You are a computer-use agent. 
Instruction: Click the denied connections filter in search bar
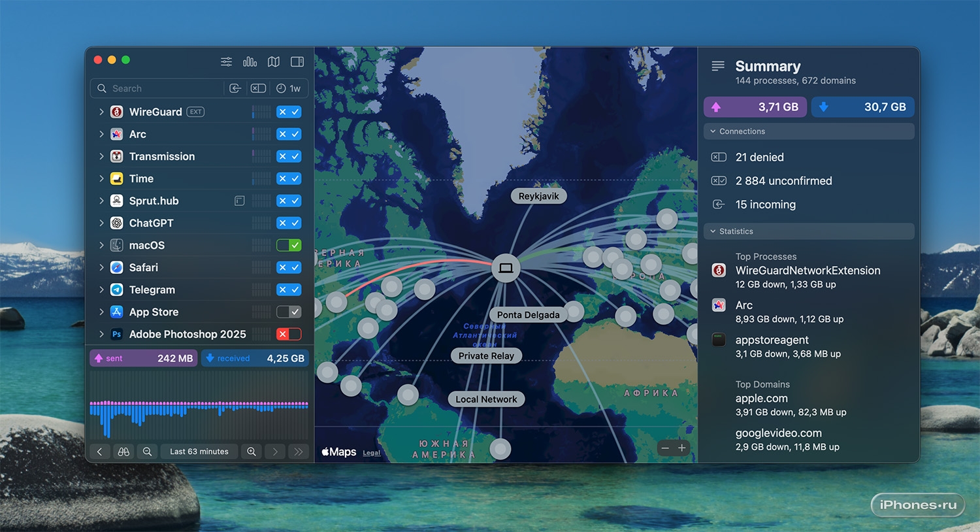click(259, 88)
